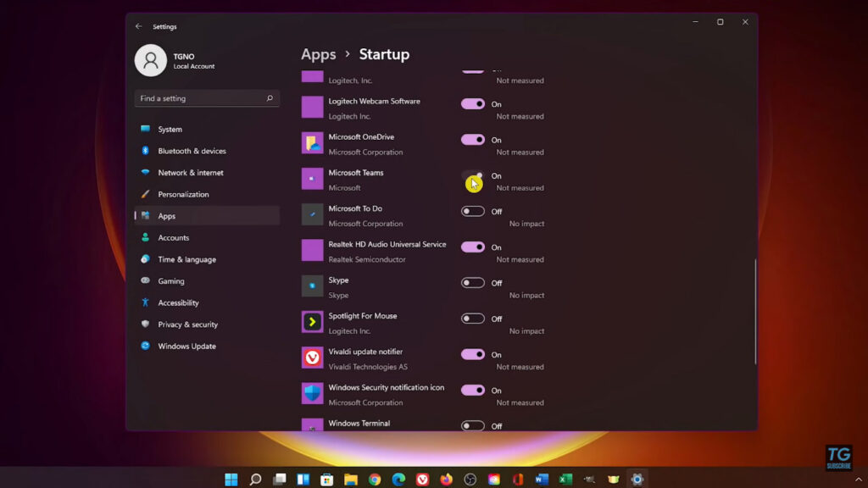Launch Microsoft Store from the taskbar

(x=327, y=480)
